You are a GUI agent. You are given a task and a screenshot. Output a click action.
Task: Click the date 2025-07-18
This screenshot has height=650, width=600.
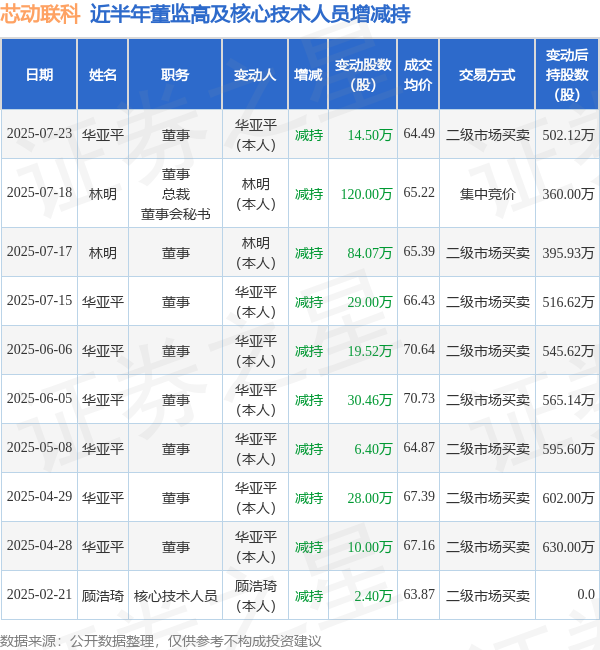[x=39, y=193]
